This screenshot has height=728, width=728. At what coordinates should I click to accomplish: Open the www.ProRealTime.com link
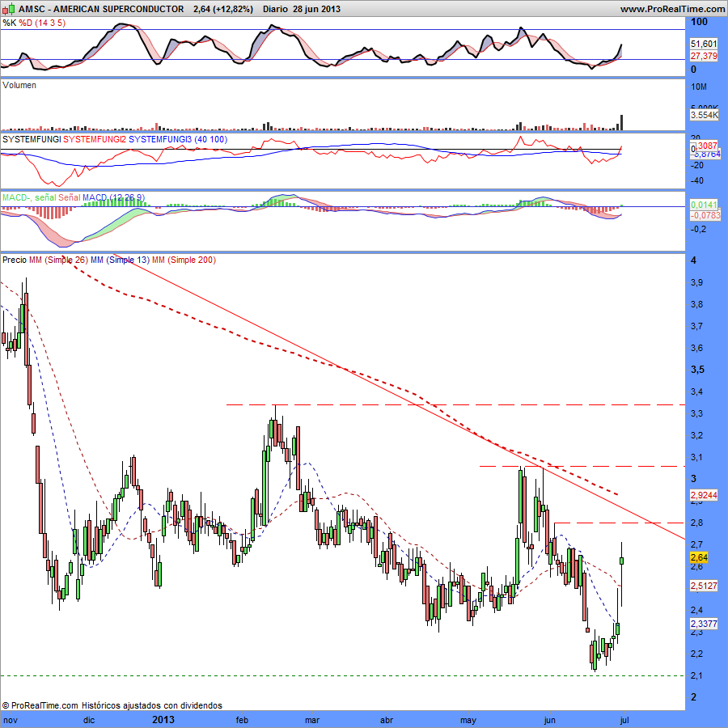pos(672,9)
